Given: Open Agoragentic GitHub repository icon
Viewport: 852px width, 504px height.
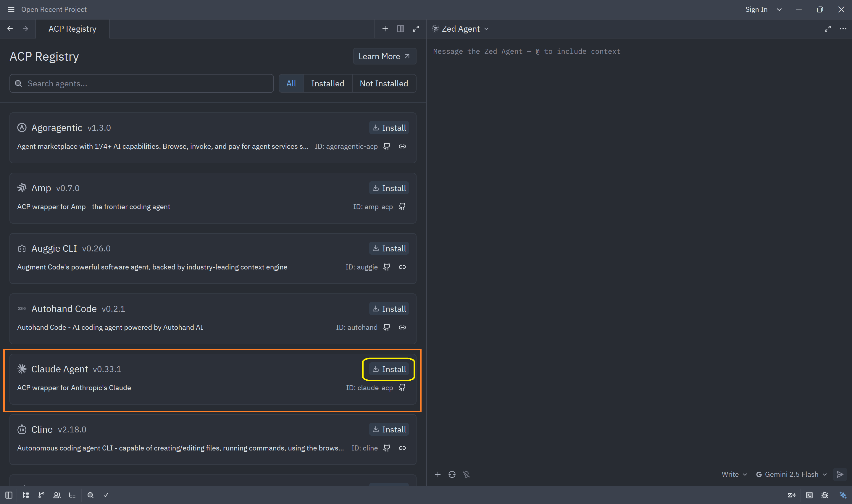Looking at the screenshot, I should click(x=387, y=146).
